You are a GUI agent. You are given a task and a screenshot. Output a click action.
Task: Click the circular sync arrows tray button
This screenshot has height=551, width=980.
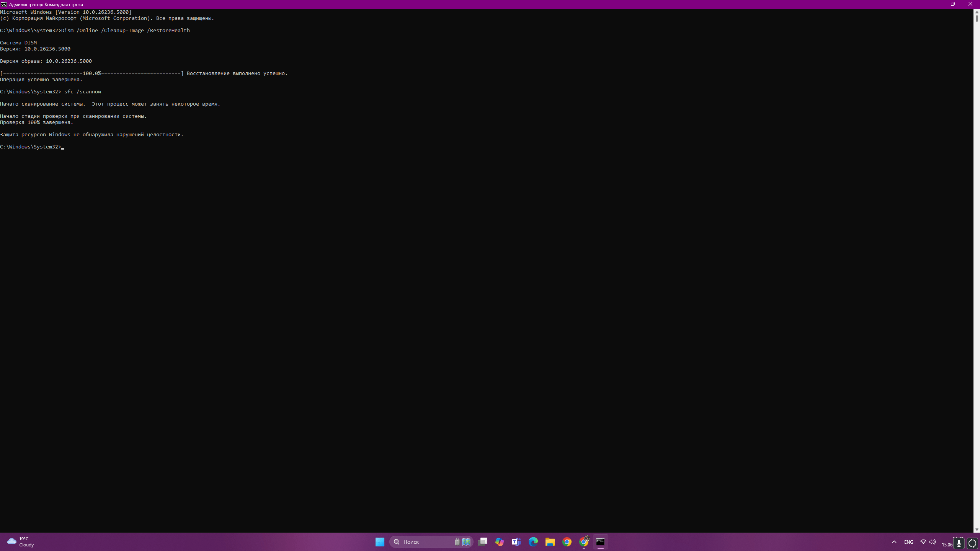click(972, 543)
